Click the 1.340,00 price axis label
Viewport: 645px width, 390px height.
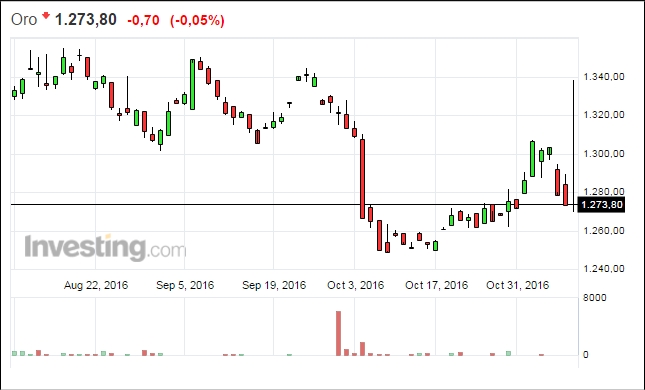tap(604, 77)
